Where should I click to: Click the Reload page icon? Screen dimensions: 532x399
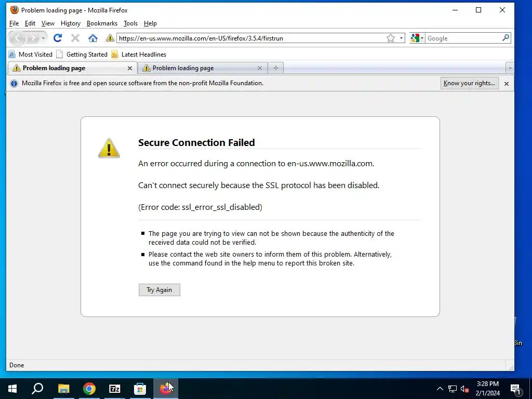pyautogui.click(x=58, y=38)
